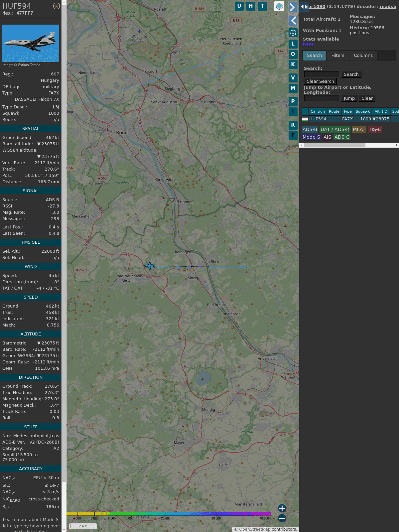Toggle the F map button
Viewport: 399px width, 532px height.
(293, 135)
